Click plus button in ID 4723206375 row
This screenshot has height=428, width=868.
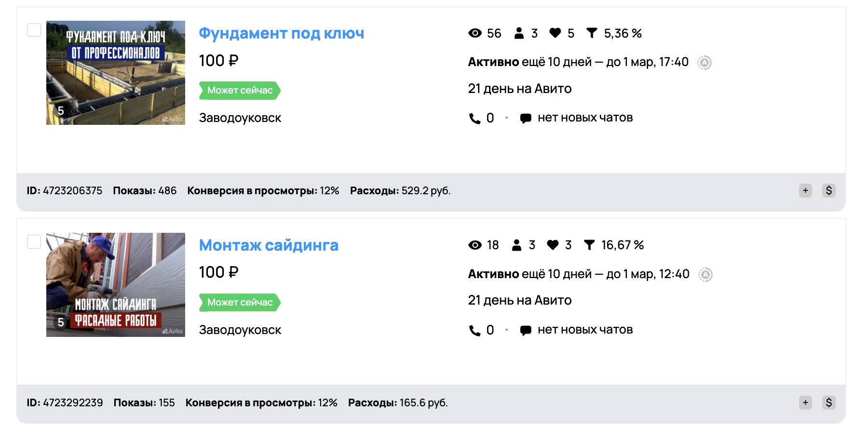point(805,191)
